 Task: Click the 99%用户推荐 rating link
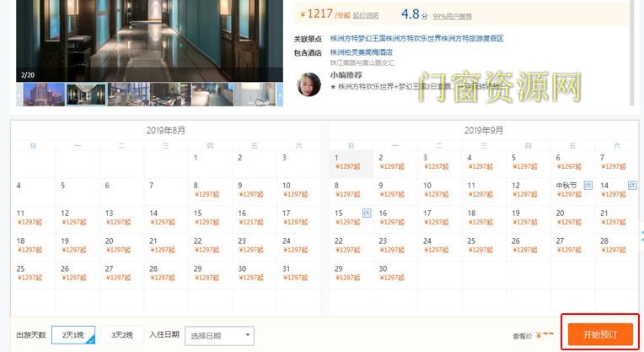[452, 16]
